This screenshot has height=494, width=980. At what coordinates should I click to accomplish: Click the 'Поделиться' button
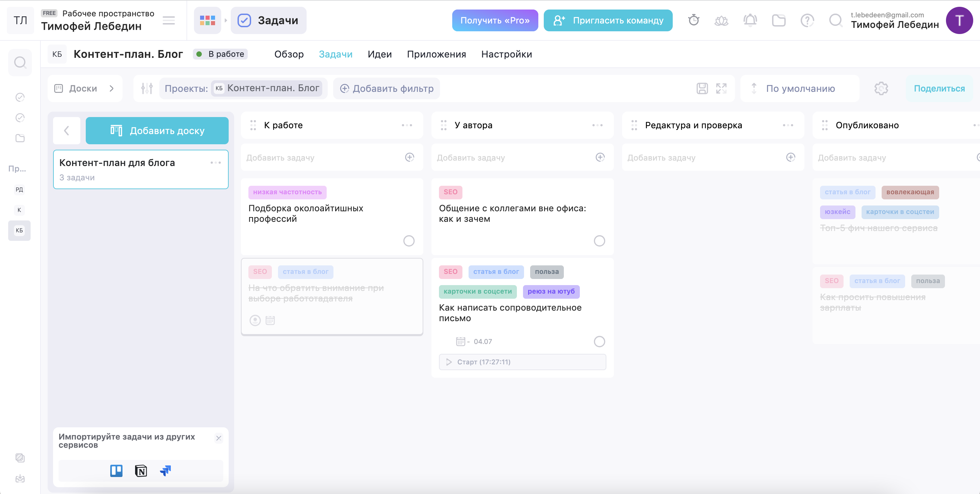pyautogui.click(x=939, y=88)
